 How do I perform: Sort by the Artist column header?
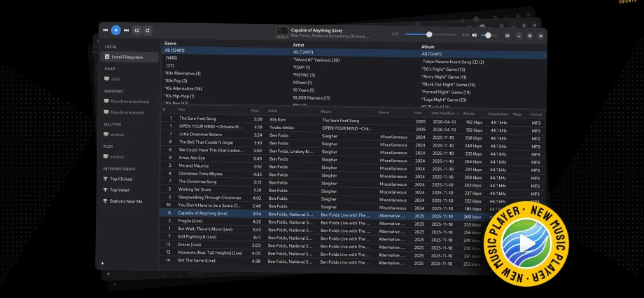point(273,111)
